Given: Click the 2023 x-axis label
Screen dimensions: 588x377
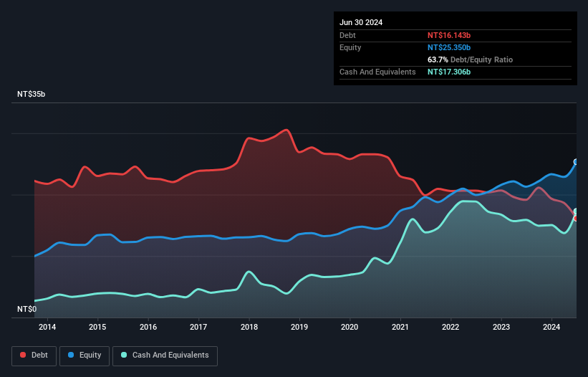Looking at the screenshot, I should (501, 327).
